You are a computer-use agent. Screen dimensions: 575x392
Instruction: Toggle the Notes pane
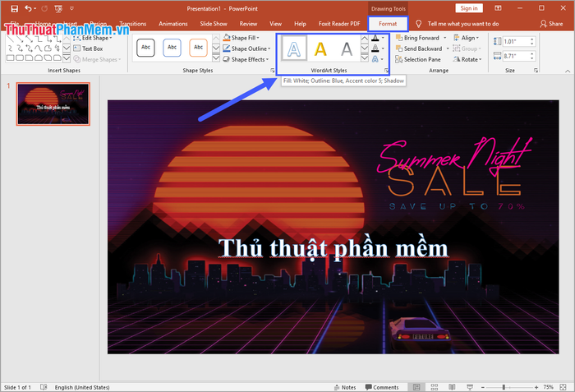(x=345, y=387)
